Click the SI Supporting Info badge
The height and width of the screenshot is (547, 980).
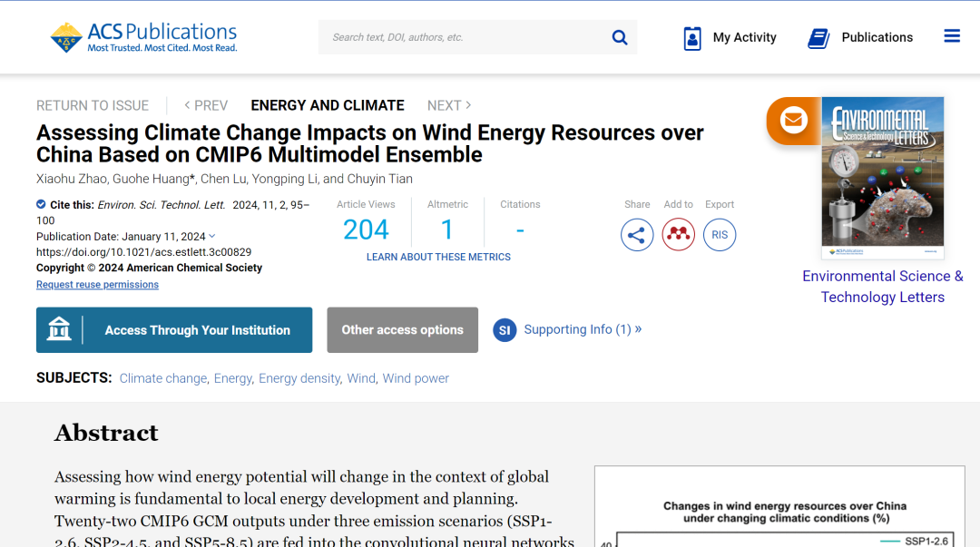[x=505, y=330]
